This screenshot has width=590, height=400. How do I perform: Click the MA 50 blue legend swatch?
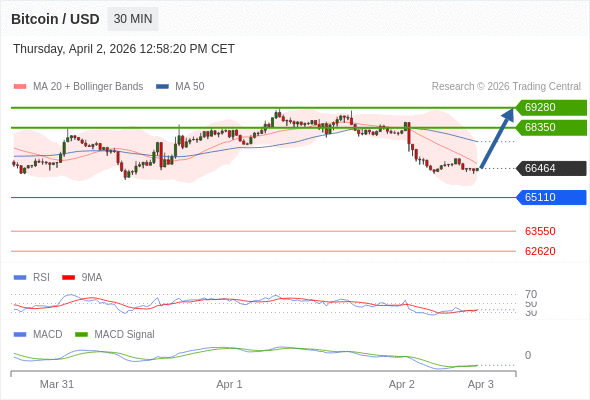pos(162,87)
